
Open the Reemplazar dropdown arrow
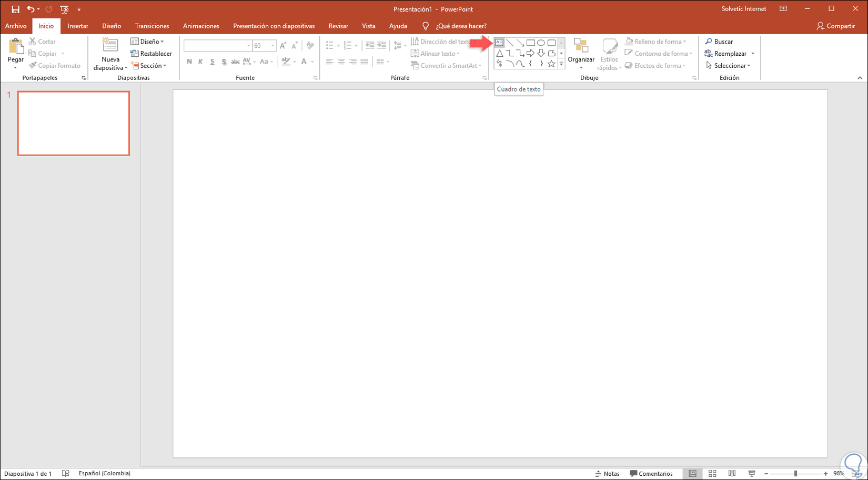tap(753, 54)
